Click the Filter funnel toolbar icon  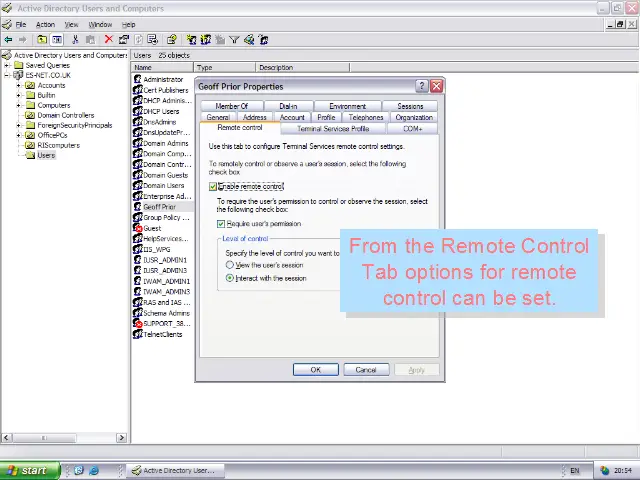pyautogui.click(x=234, y=40)
